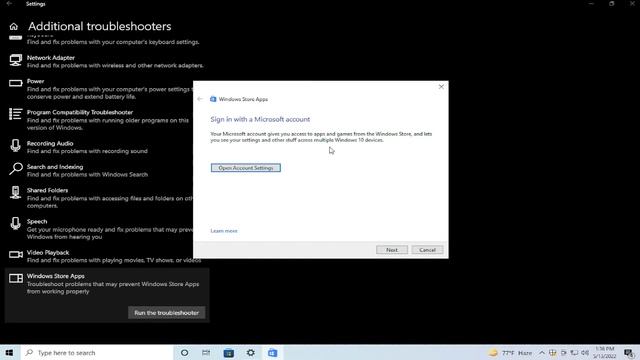The image size is (640, 360).
Task: Click the Speech microphone icon
Action: click(16, 223)
